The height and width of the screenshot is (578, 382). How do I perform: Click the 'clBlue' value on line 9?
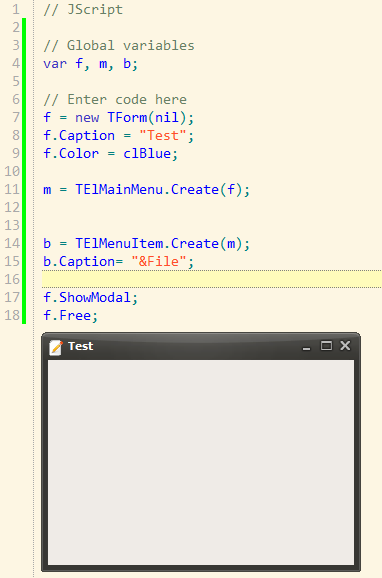pyautogui.click(x=147, y=154)
